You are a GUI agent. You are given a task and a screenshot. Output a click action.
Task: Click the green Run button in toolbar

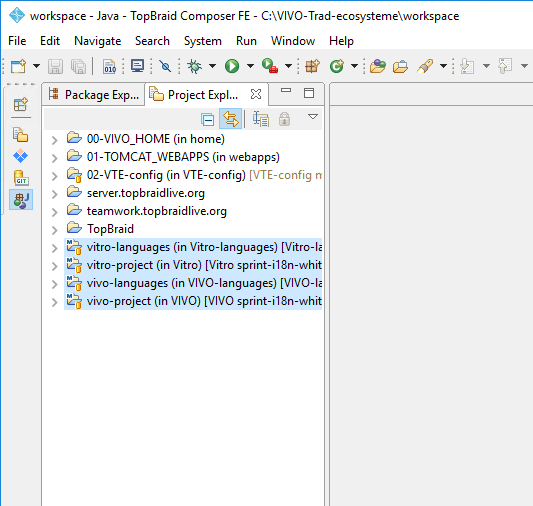(232, 66)
